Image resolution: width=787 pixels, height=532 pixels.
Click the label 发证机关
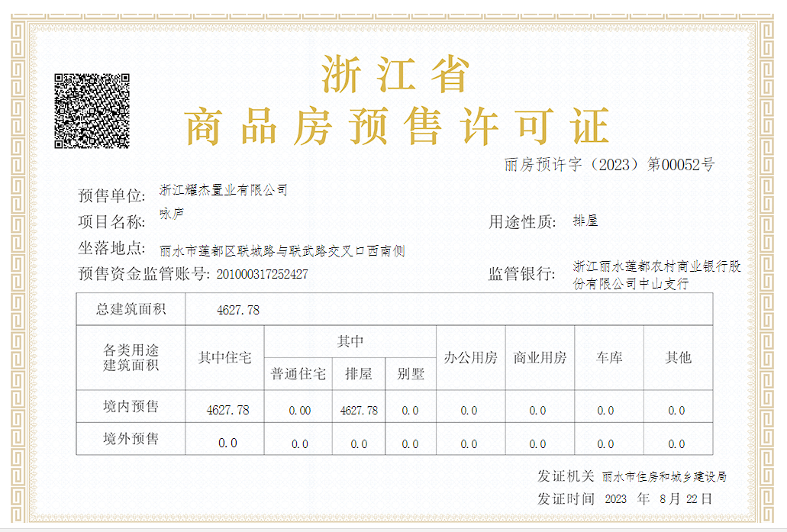[566, 476]
